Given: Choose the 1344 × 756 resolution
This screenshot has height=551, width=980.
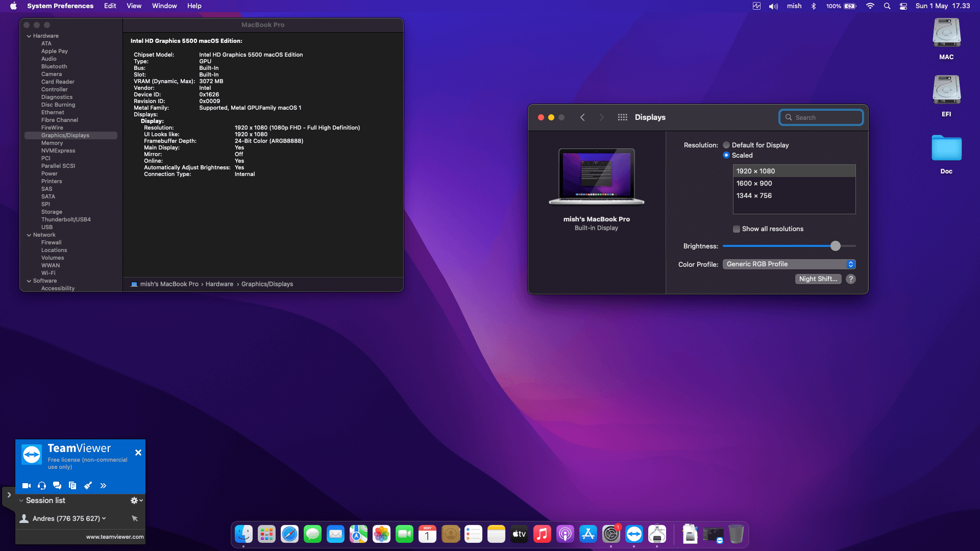Looking at the screenshot, I should (794, 195).
